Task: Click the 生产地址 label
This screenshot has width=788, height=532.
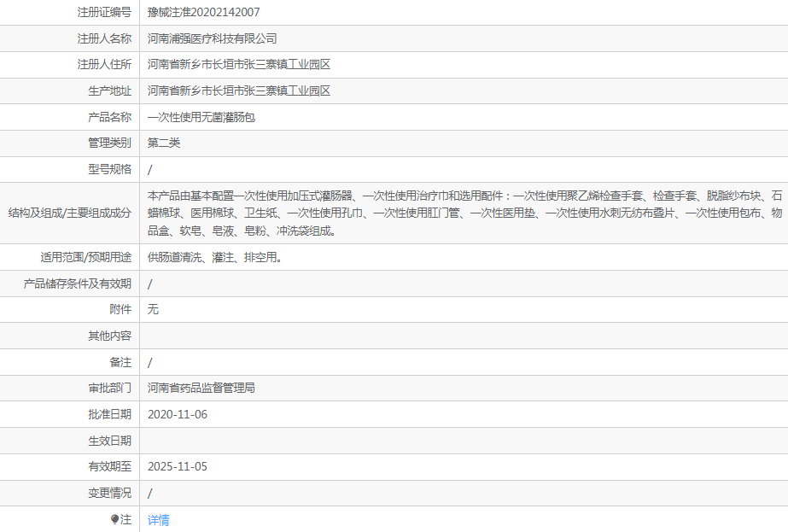Action: [109, 91]
